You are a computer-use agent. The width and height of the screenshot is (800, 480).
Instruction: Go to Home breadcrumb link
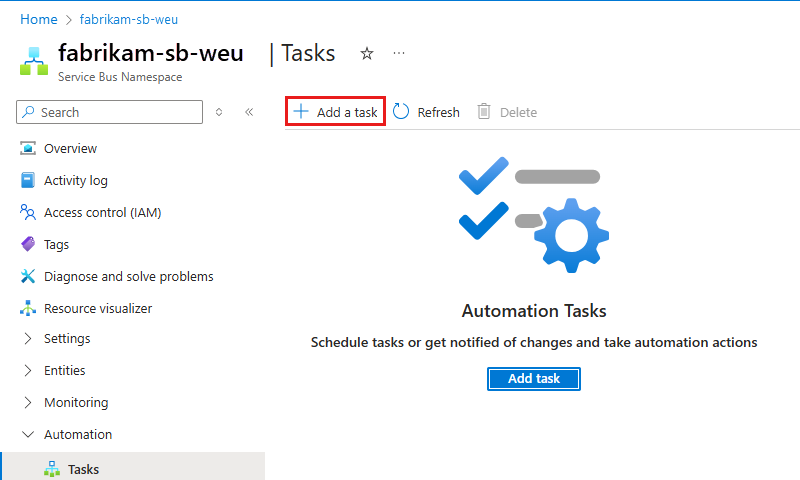[x=38, y=19]
